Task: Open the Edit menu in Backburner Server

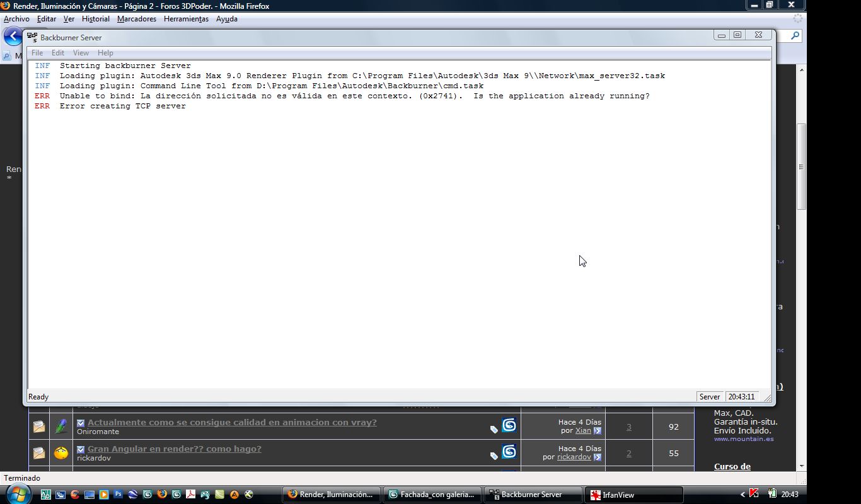Action: [x=58, y=53]
